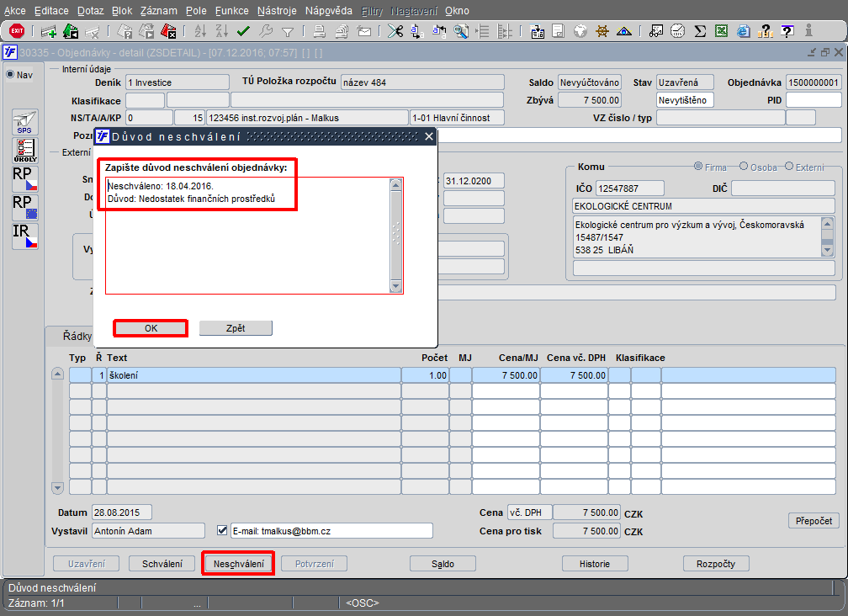848x616 pixels.
Task: Click the ship's wheel navigator icon
Action: 602,31
